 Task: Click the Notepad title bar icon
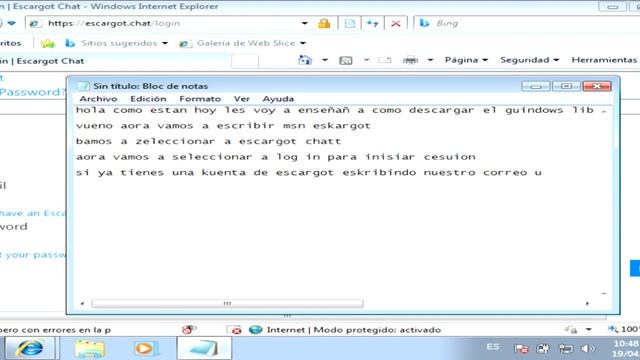[x=83, y=86]
